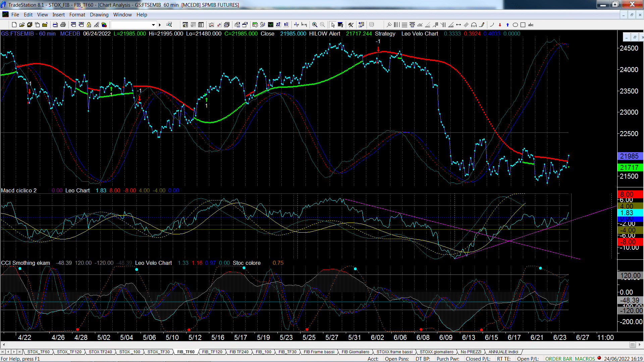Screen dimensions: 644x362
Task: Select the ellipse drawing tool
Action: click(x=515, y=25)
